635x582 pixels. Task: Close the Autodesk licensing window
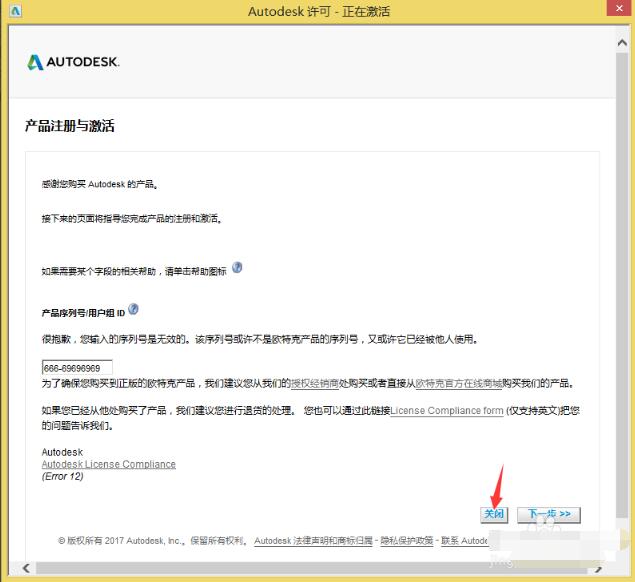[619, 8]
